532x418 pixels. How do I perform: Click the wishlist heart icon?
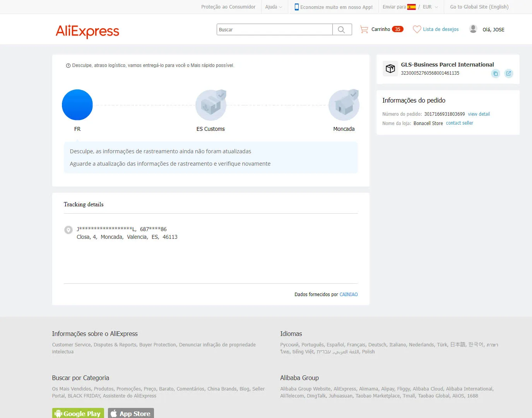pos(417,29)
